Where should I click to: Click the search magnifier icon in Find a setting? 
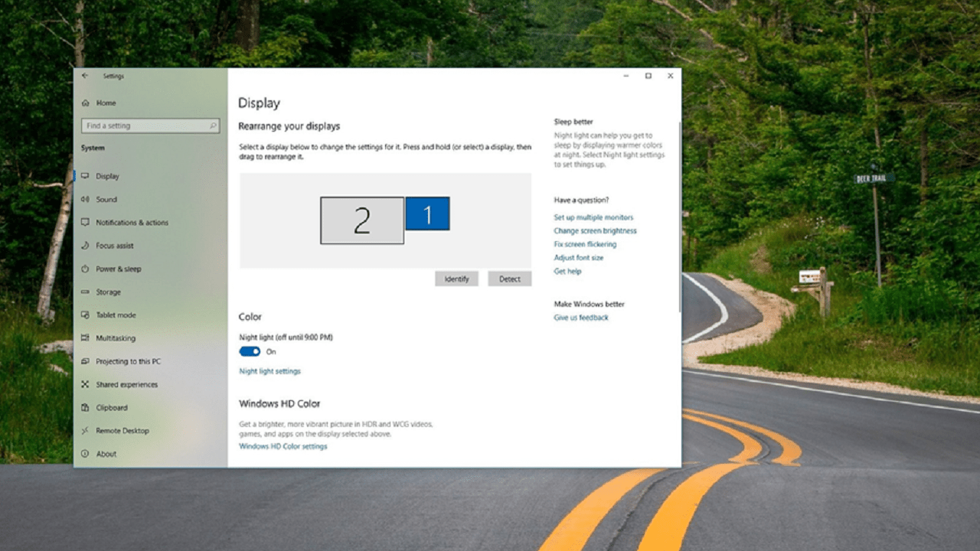point(213,126)
